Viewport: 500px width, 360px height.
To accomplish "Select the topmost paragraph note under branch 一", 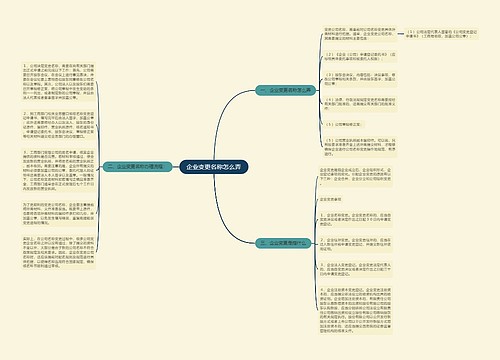I will coord(360,34).
